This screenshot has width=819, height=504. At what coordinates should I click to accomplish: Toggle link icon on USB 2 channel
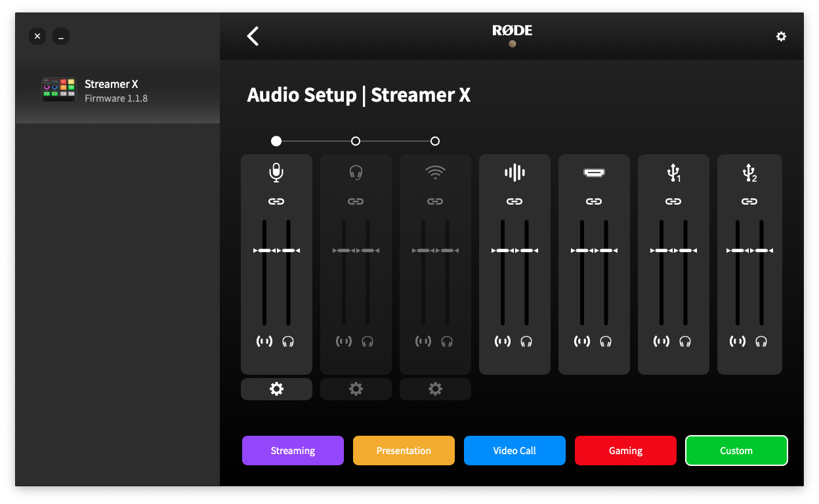point(749,201)
